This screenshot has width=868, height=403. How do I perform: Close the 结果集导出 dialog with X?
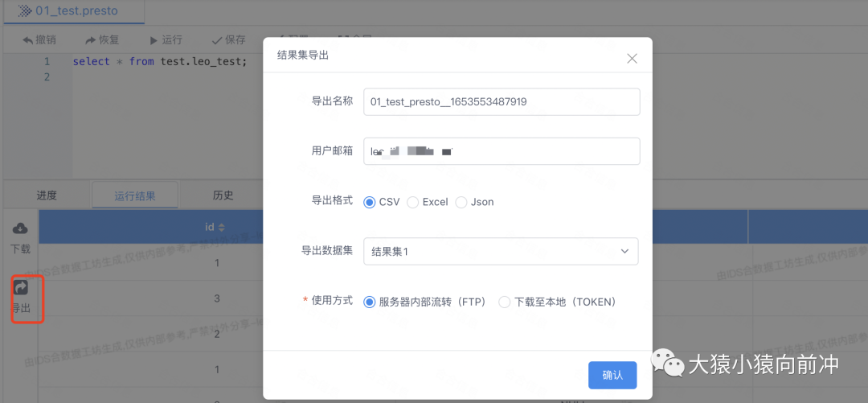[x=632, y=58]
